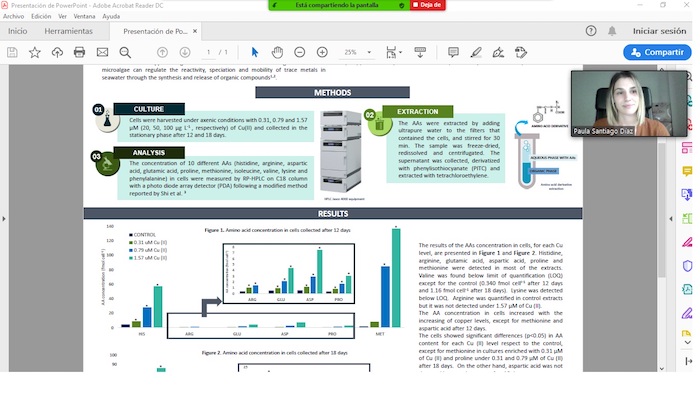Click the Compartir button
The height and width of the screenshot is (394, 700).
coord(657,52)
